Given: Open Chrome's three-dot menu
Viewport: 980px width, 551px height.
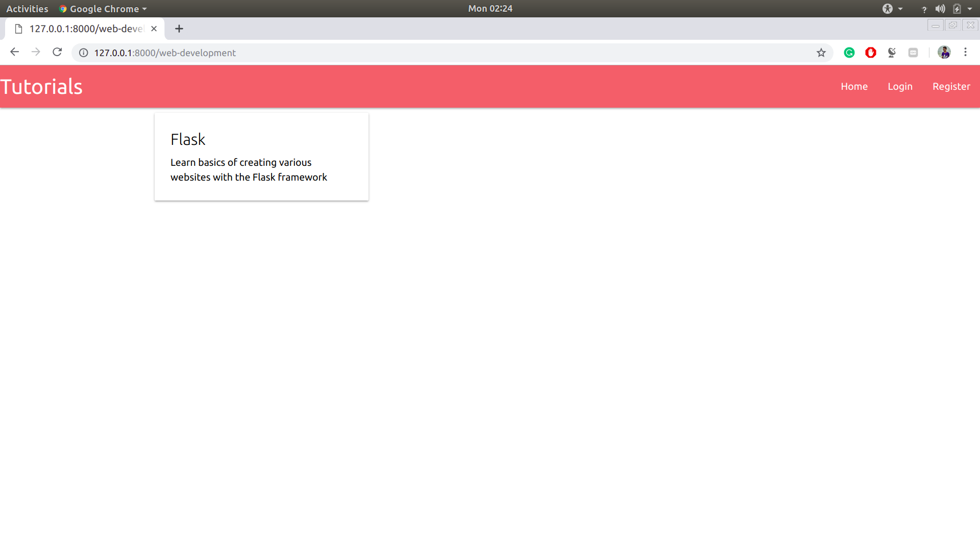Looking at the screenshot, I should pos(965,52).
